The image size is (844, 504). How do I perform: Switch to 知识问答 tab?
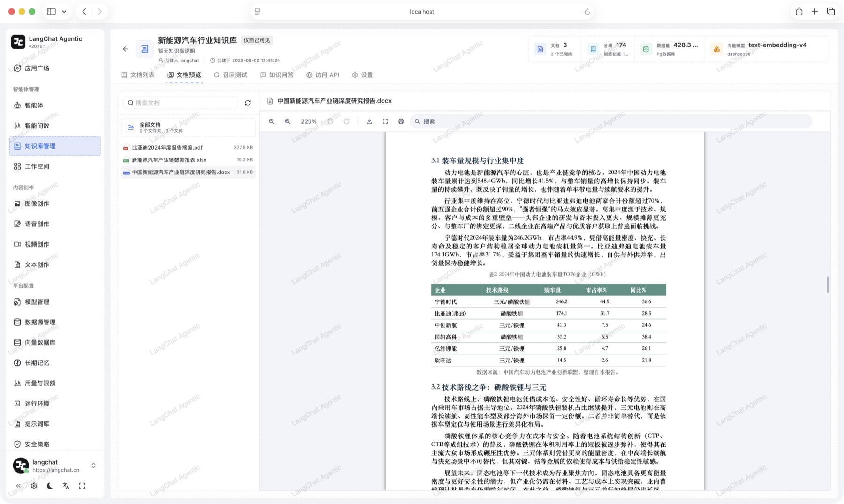coord(277,75)
